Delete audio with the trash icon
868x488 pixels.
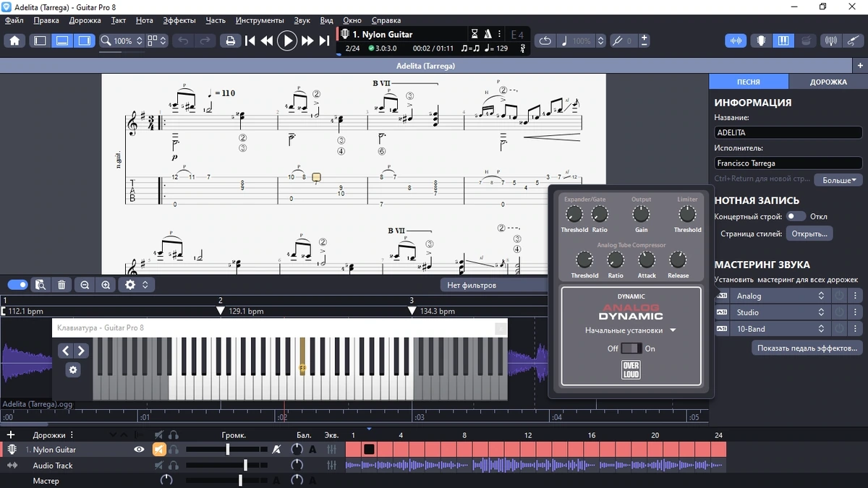coord(61,285)
